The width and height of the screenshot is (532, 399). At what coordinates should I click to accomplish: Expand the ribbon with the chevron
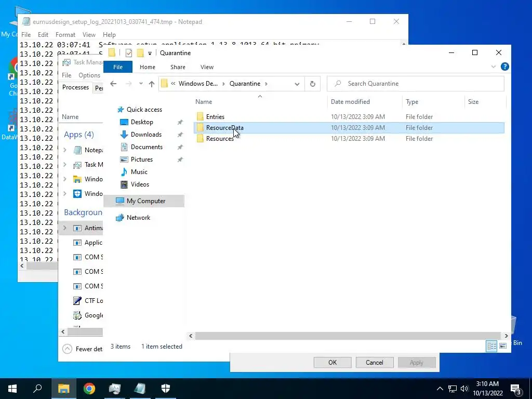pos(494,66)
